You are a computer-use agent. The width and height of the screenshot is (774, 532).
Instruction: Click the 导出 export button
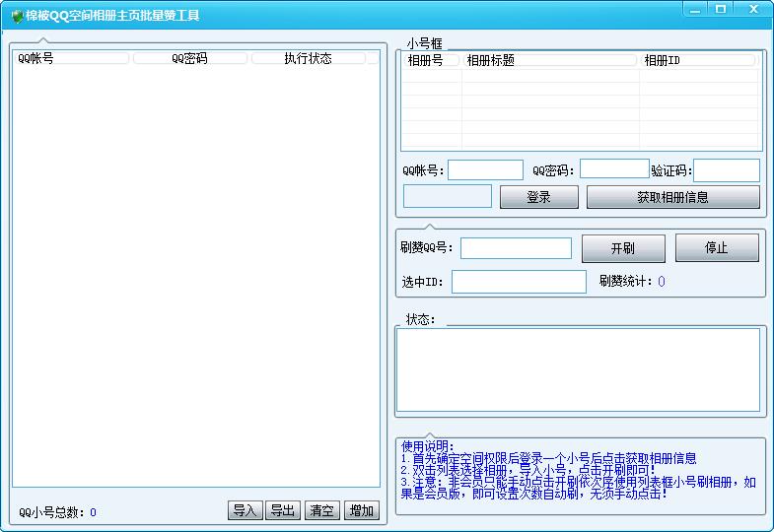click(x=283, y=510)
